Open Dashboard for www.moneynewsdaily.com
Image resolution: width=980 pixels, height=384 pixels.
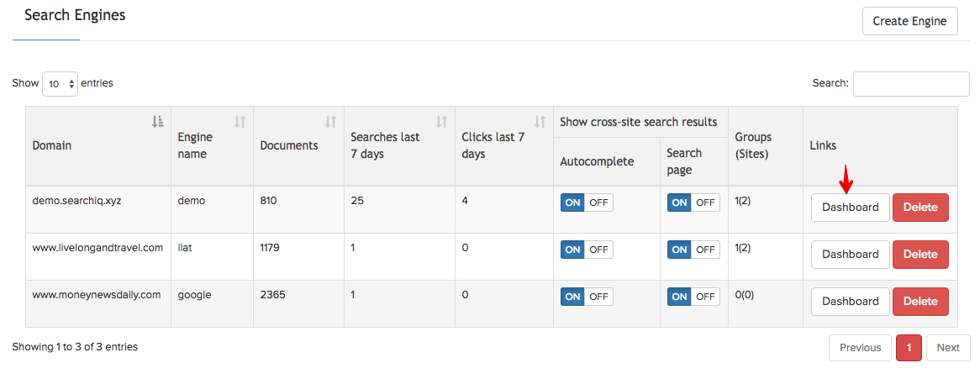(850, 302)
